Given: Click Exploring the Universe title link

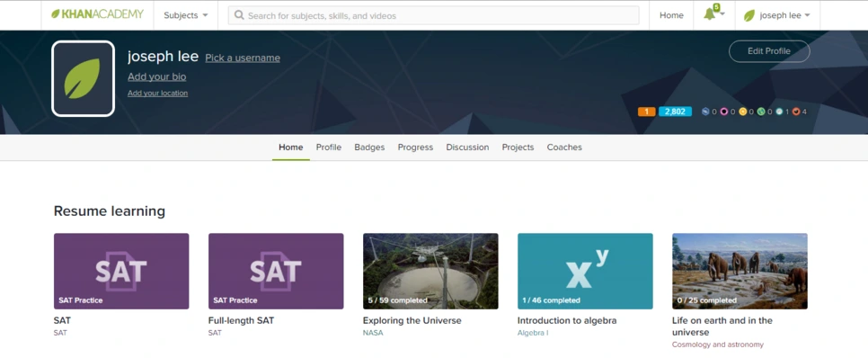Looking at the screenshot, I should click(412, 320).
